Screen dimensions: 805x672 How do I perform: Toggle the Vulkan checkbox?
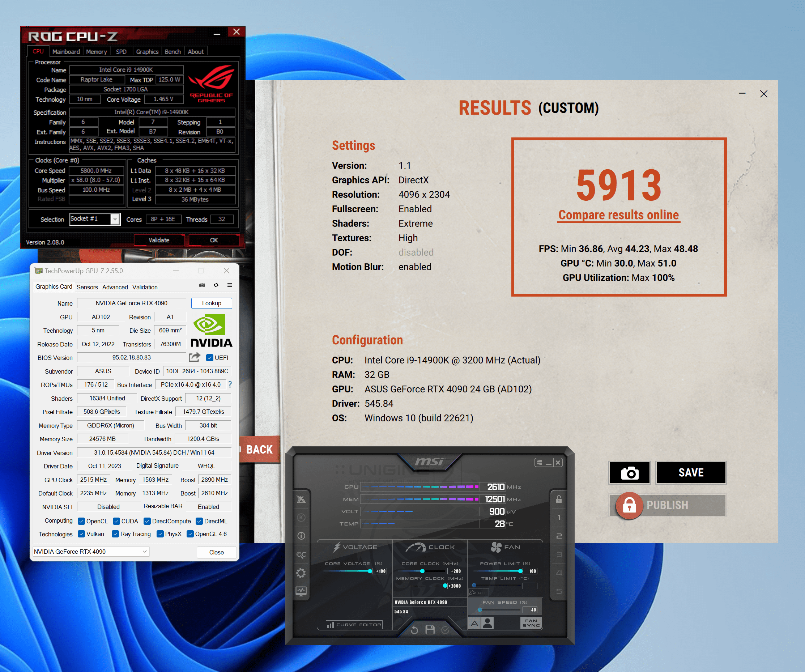coord(81,534)
